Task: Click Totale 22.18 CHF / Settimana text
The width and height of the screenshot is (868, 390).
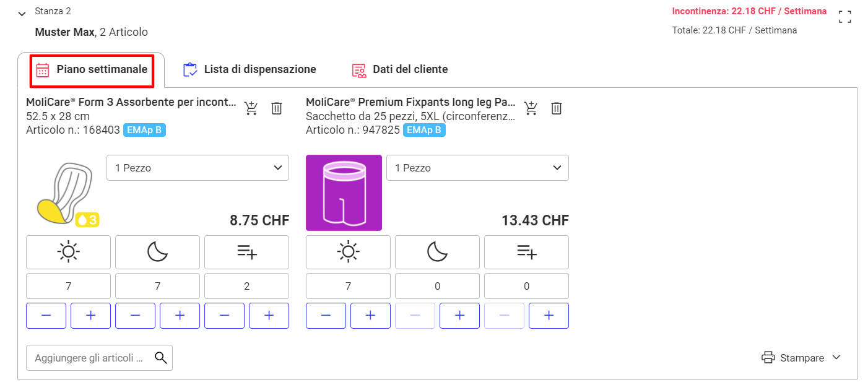Action: click(734, 30)
